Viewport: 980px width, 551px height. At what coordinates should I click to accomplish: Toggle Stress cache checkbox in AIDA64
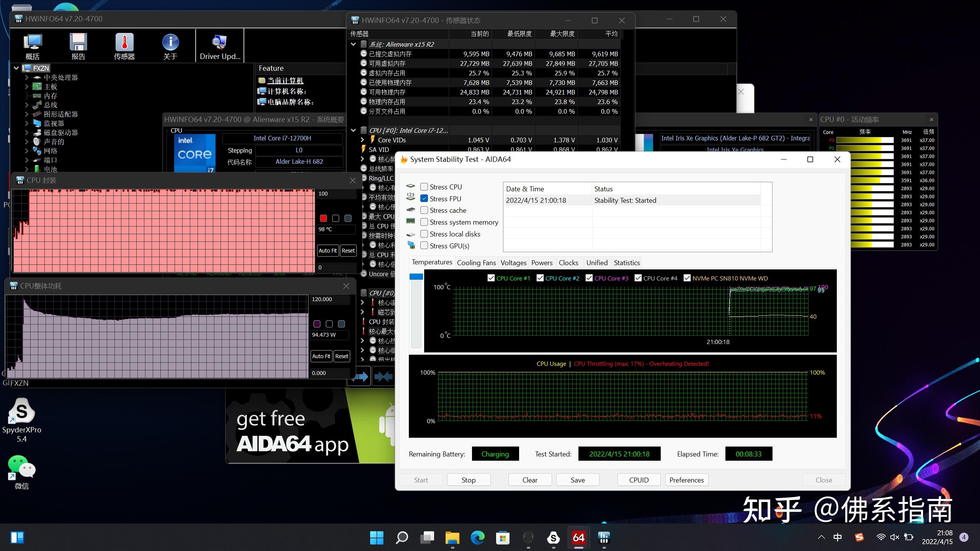pyautogui.click(x=424, y=210)
